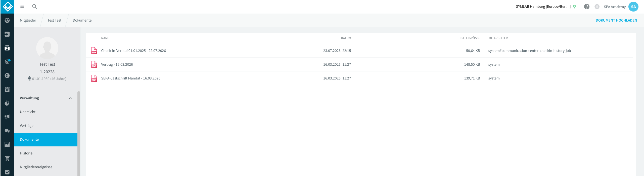The height and width of the screenshot is (176, 644).
Task: Open SEPA-Lastschrift Mandat - 16.03.2026 document
Action: [131, 78]
